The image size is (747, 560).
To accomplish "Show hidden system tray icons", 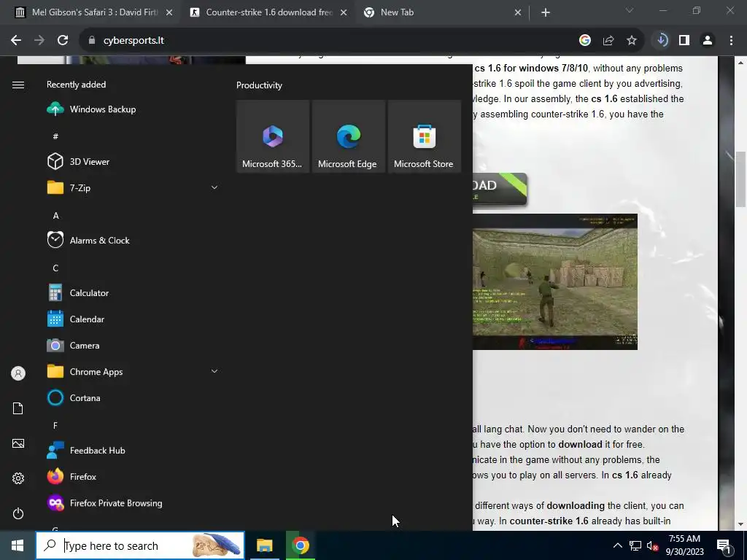I will click(x=617, y=545).
